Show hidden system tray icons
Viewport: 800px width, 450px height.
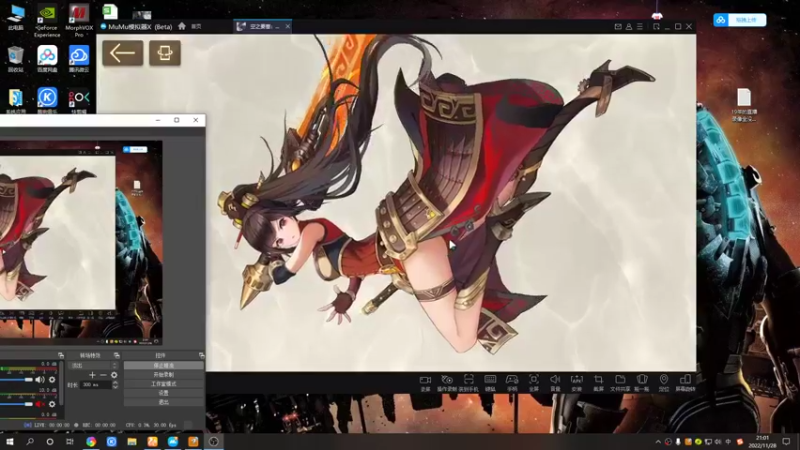click(x=658, y=442)
